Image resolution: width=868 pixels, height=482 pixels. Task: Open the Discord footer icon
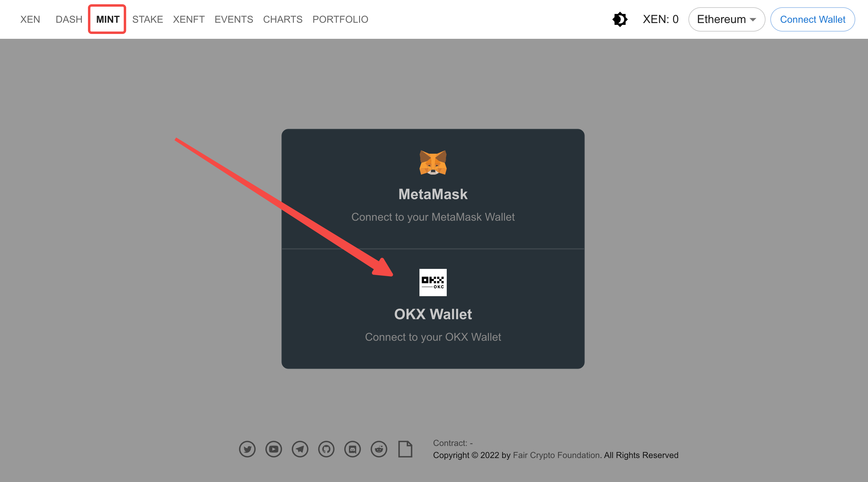click(x=352, y=449)
